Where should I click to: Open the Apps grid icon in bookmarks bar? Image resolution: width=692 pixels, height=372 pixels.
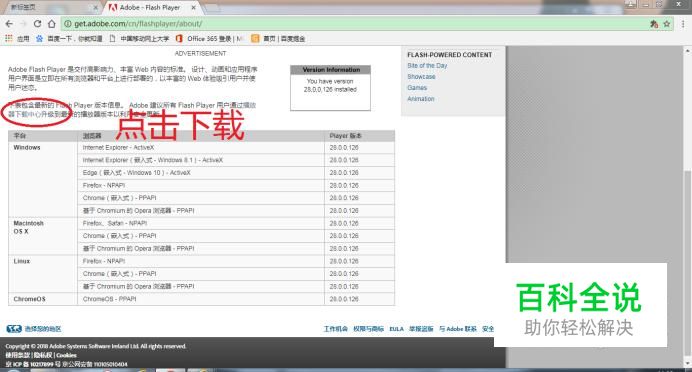tap(8, 38)
